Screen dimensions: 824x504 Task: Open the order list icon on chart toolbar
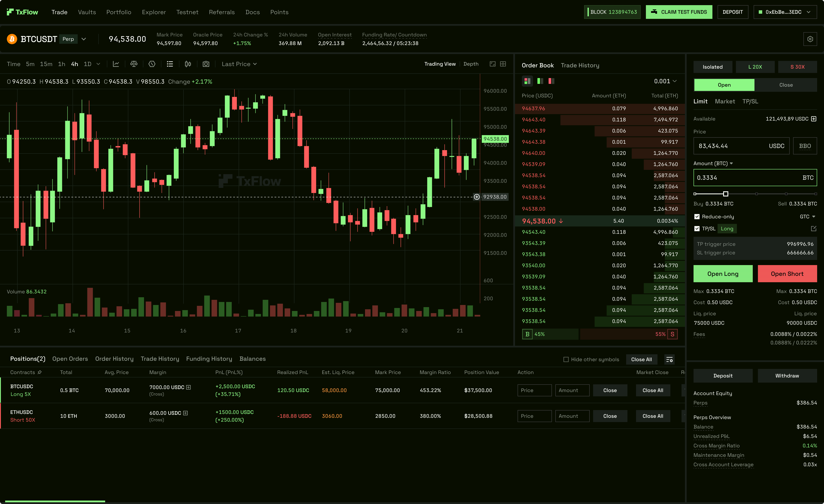[170, 64]
